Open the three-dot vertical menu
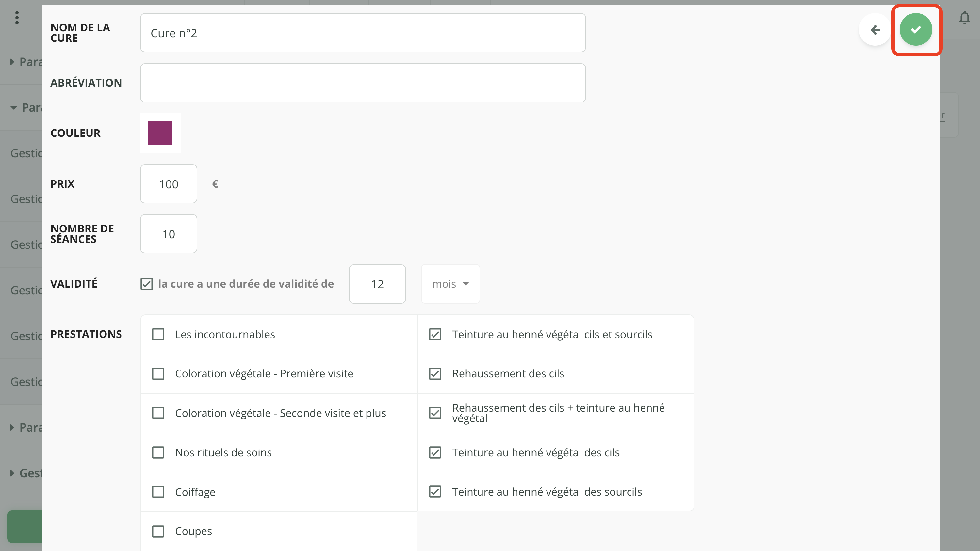Viewport: 980px width, 551px height. (17, 18)
